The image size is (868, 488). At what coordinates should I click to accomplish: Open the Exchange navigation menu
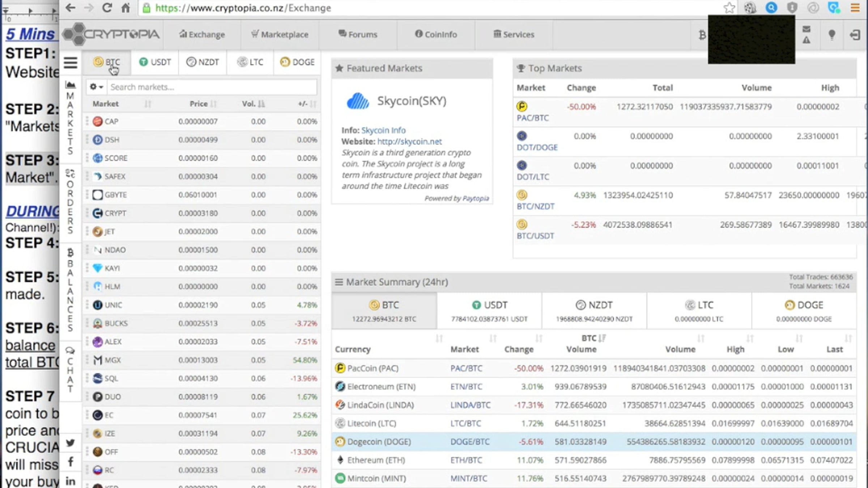click(202, 35)
